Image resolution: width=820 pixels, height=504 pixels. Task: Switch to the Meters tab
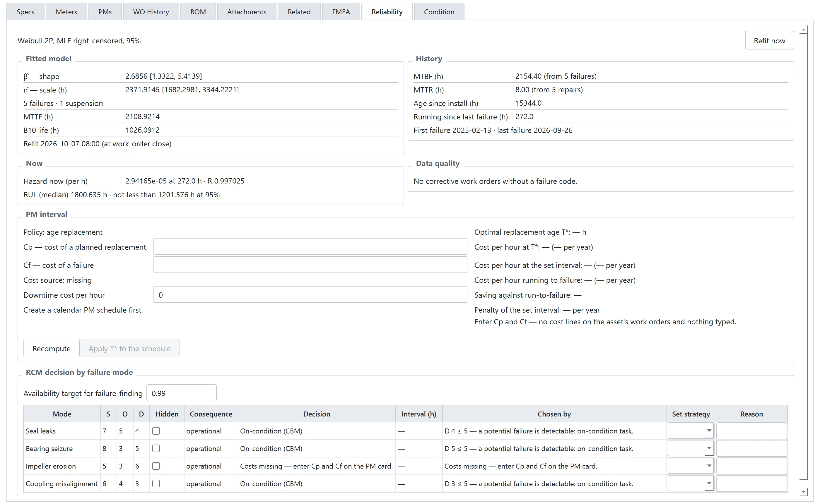coord(66,12)
